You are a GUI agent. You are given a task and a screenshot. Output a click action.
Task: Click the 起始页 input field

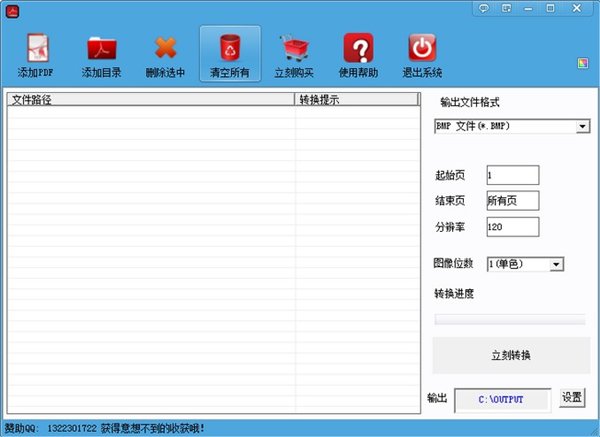tap(513, 175)
